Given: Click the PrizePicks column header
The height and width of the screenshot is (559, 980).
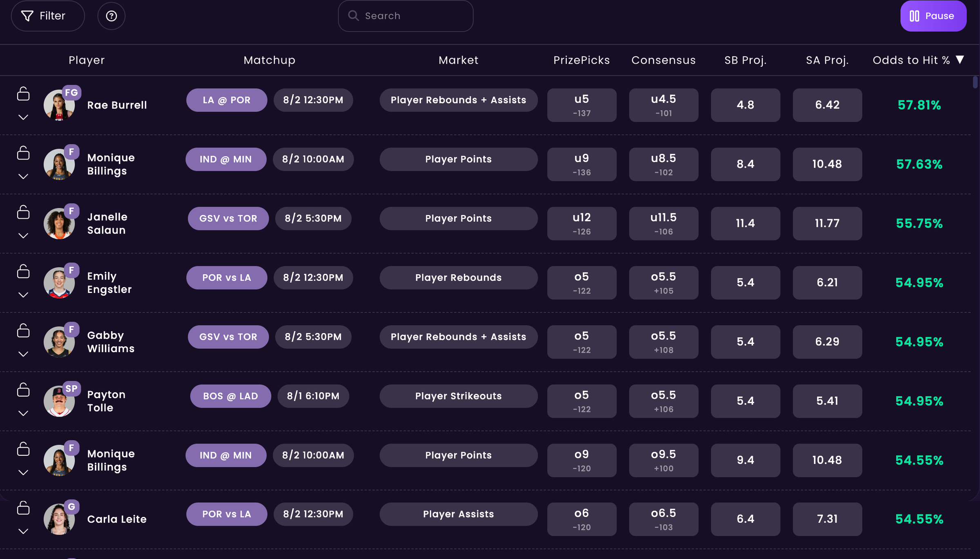Looking at the screenshot, I should 581,60.
